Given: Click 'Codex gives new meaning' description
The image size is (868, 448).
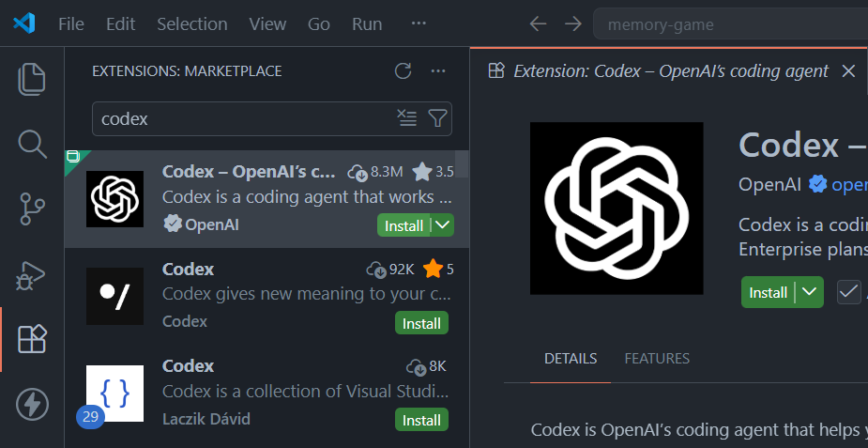Looking at the screenshot, I should [307, 293].
